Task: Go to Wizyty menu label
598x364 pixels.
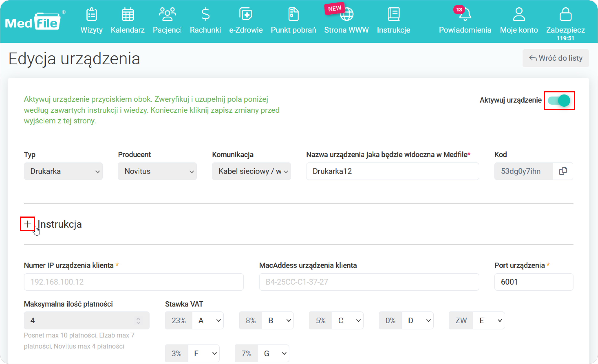Action: tap(92, 30)
